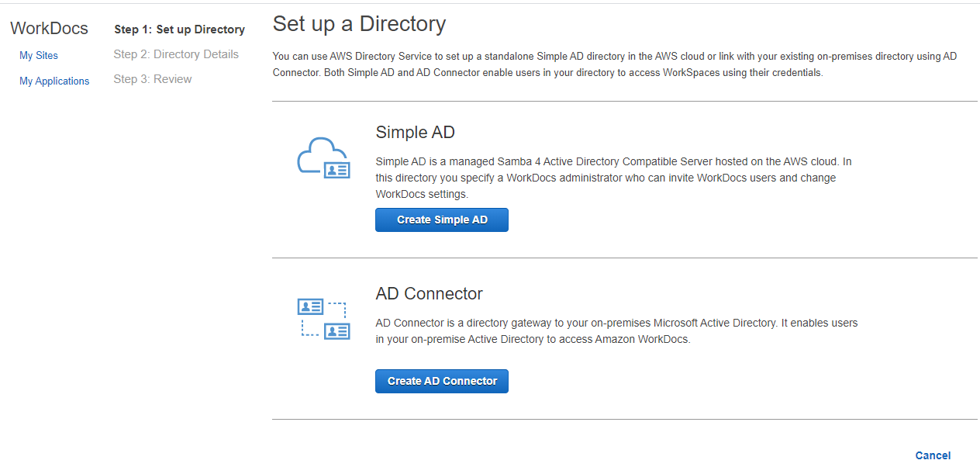Click the WorkDocs sidebar title

pyautogui.click(x=49, y=29)
